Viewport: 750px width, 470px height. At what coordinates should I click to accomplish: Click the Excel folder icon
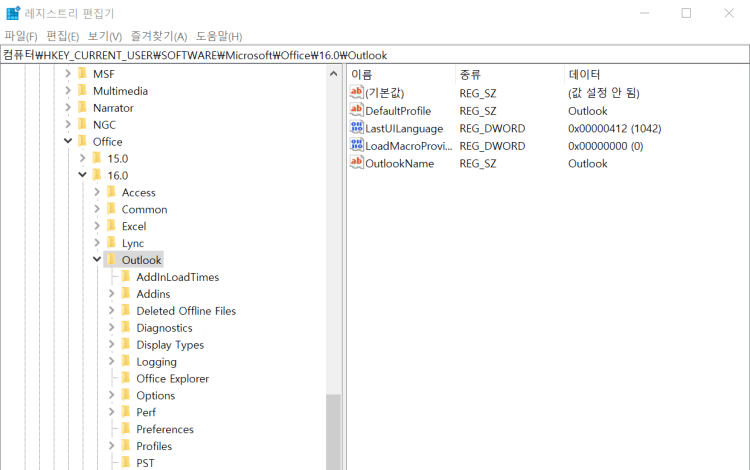(x=112, y=226)
